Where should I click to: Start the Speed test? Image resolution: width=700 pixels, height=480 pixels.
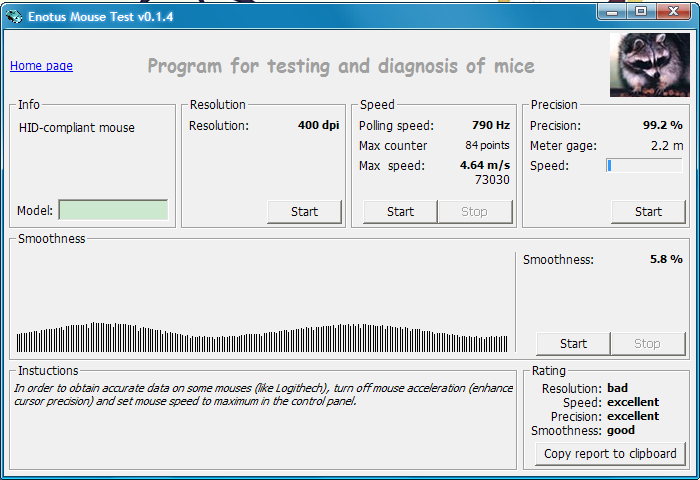click(400, 212)
